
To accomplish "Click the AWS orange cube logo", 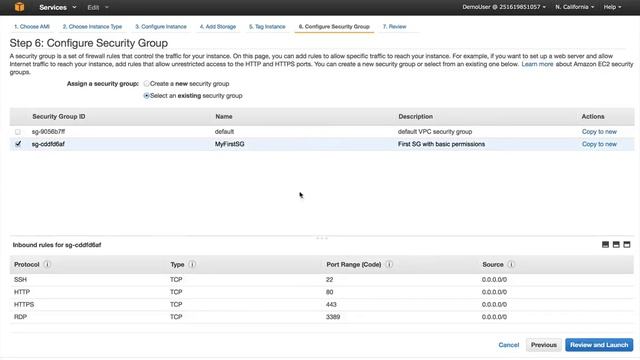I will tap(19, 7).
